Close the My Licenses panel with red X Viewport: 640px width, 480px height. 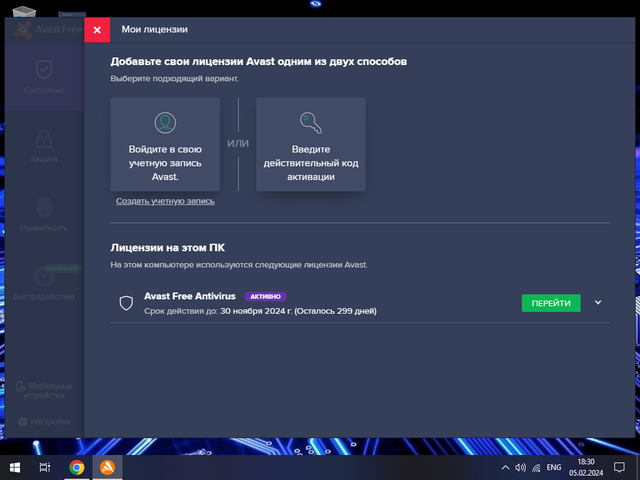click(97, 30)
